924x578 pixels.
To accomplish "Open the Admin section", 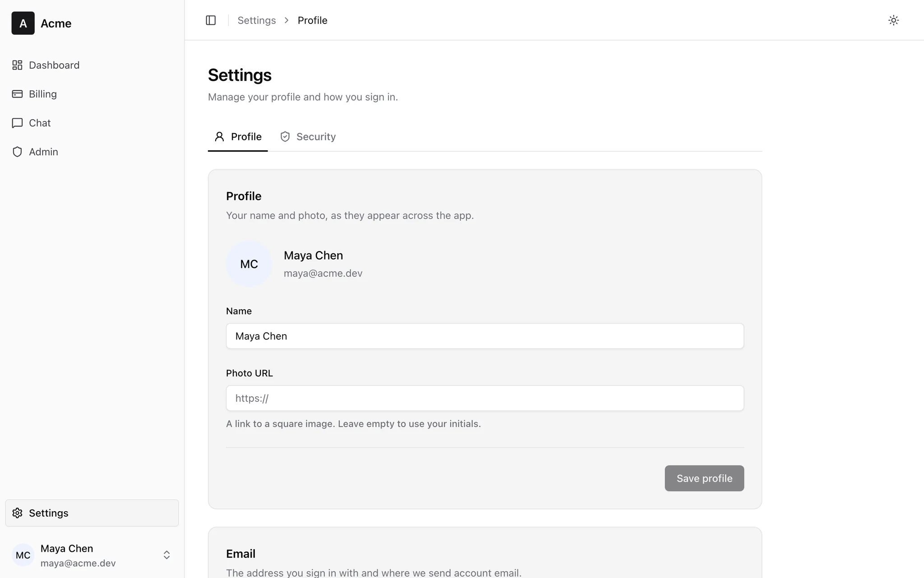I will click(92, 152).
